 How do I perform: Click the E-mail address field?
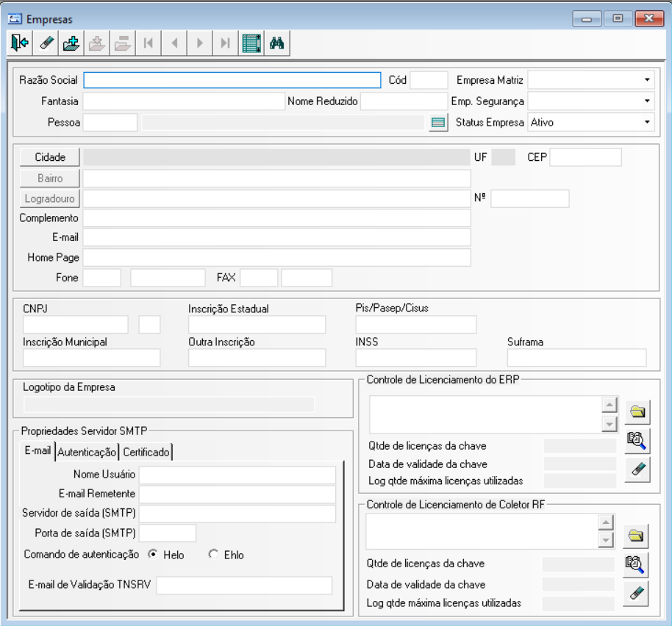(277, 237)
